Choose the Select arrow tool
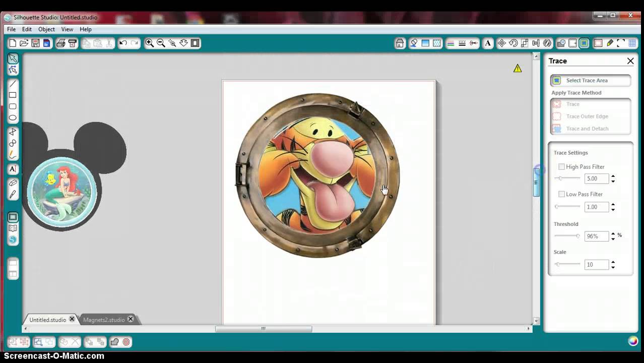644x363 pixels. [x=13, y=58]
